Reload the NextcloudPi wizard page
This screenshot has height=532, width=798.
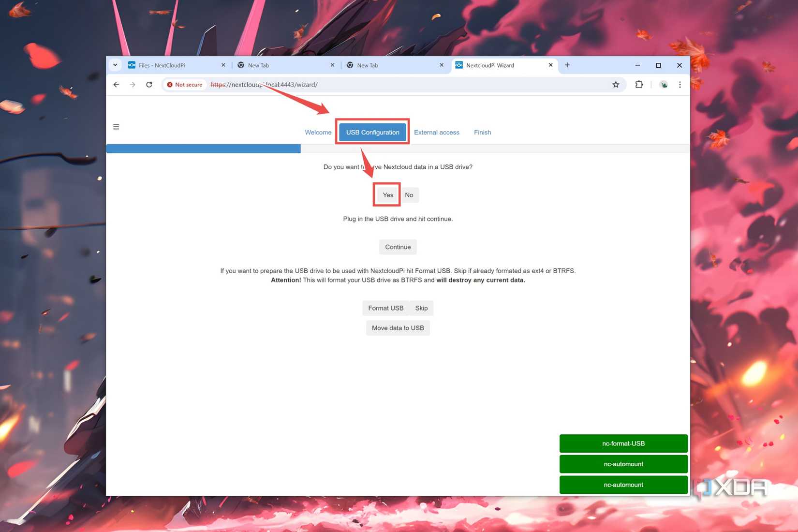click(x=149, y=85)
